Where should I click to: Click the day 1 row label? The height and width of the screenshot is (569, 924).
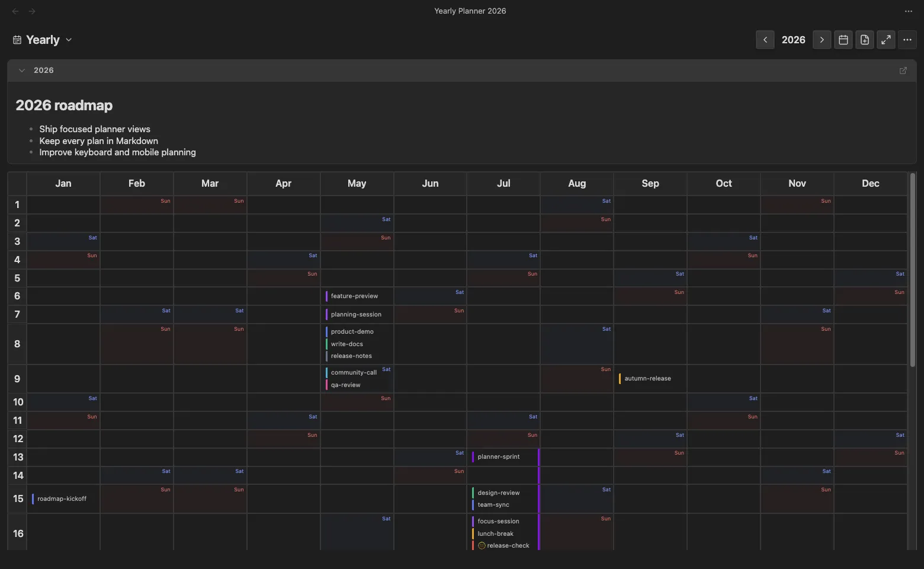(x=17, y=205)
